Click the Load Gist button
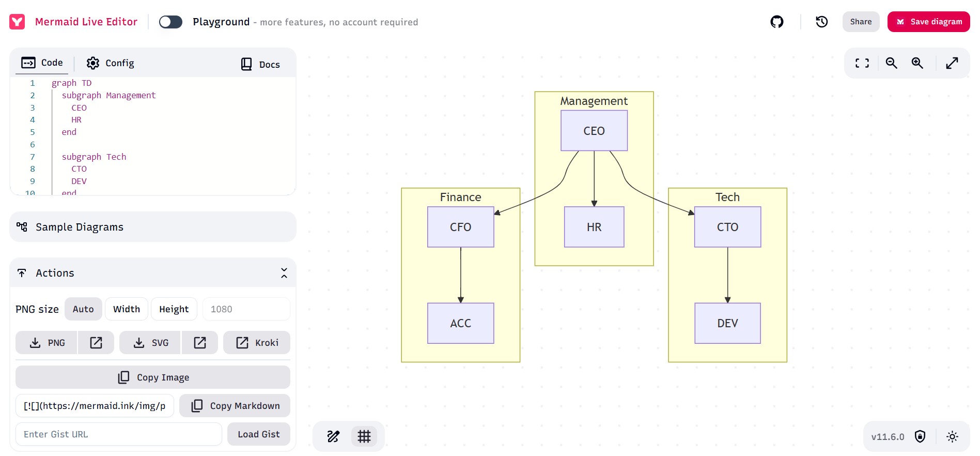 pyautogui.click(x=259, y=434)
